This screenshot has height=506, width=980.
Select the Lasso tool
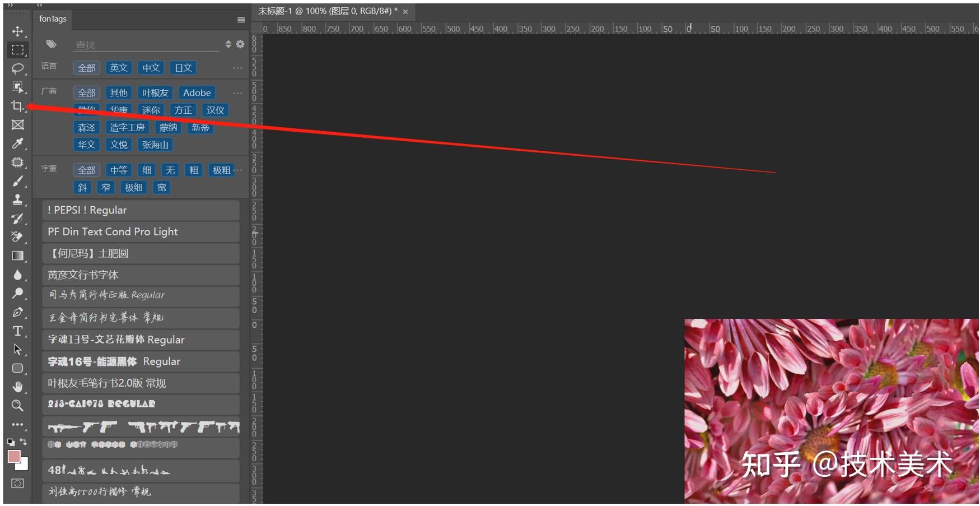click(17, 68)
